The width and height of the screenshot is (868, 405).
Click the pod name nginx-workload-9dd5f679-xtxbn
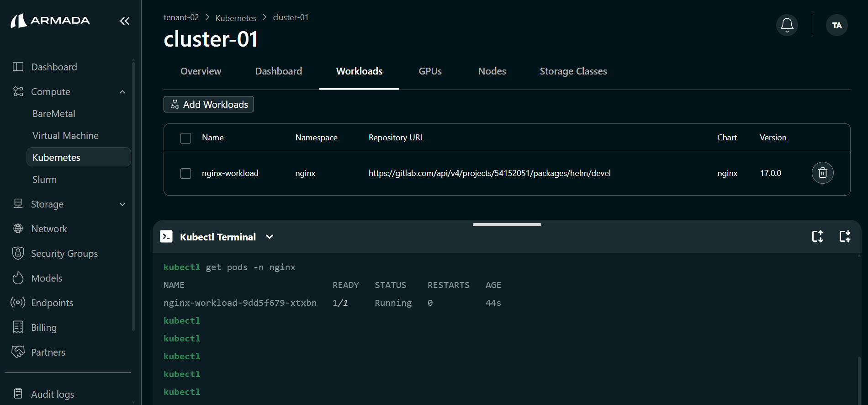[x=240, y=303]
